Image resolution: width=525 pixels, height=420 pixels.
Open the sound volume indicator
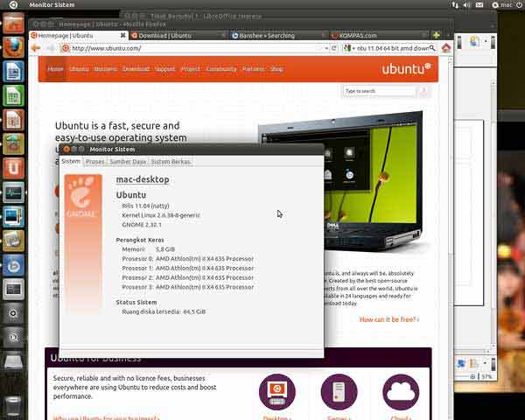[x=466, y=4]
